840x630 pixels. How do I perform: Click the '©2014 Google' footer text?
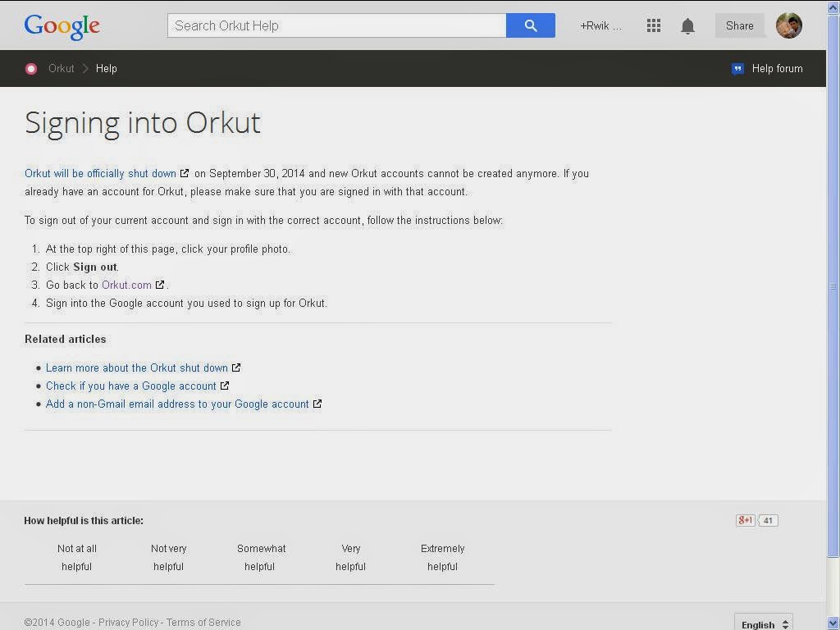(x=57, y=622)
